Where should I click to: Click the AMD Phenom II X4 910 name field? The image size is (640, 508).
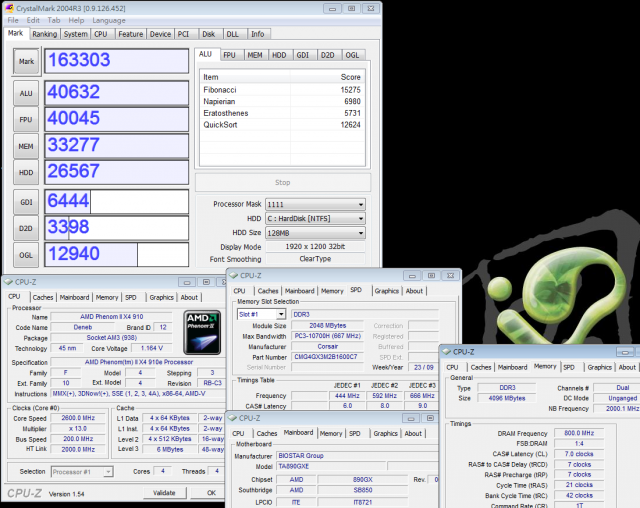click(111, 317)
